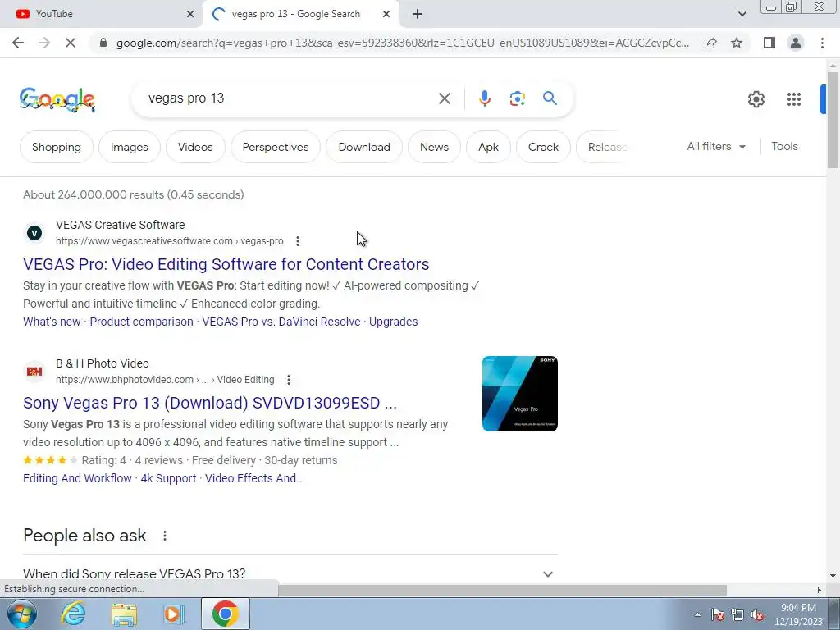Open the Product comparison sitelink
Image resolution: width=840 pixels, height=630 pixels.
(141, 322)
